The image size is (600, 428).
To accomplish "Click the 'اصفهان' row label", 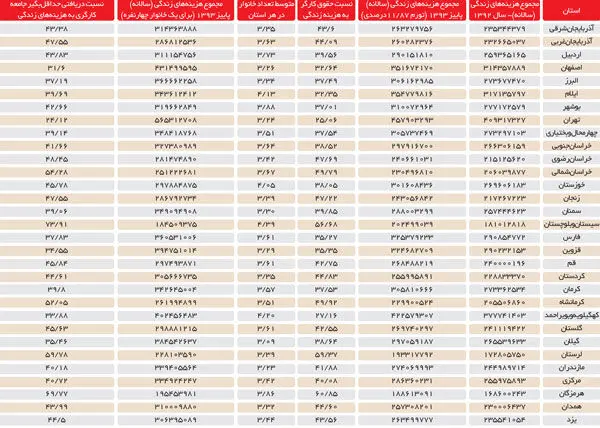I will tap(571, 68).
